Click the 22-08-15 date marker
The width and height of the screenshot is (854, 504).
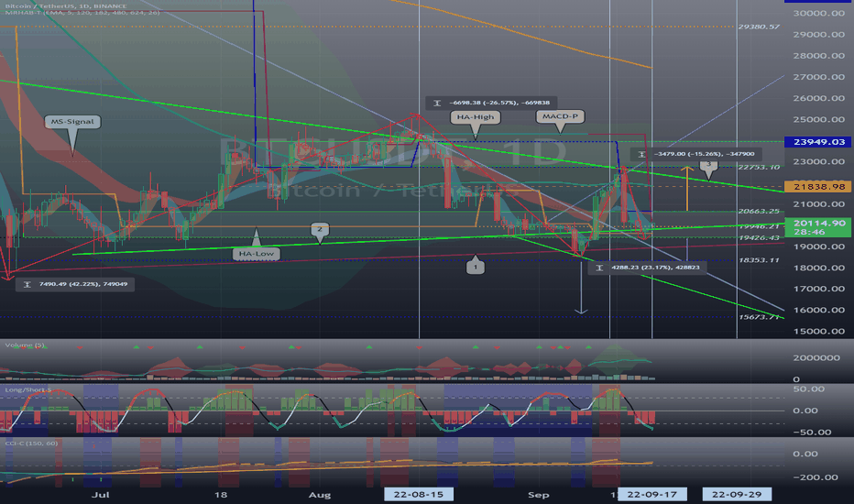[x=418, y=495]
